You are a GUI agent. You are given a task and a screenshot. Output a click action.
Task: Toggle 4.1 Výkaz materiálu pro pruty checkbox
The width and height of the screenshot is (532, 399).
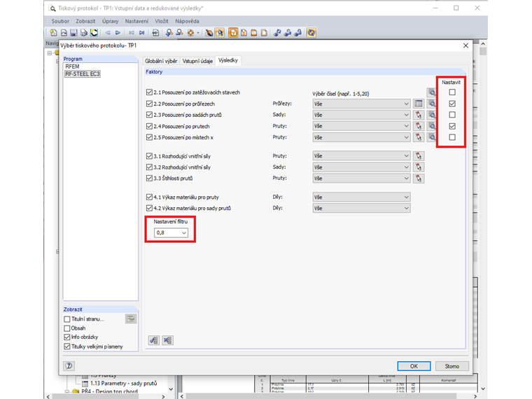pyautogui.click(x=149, y=197)
